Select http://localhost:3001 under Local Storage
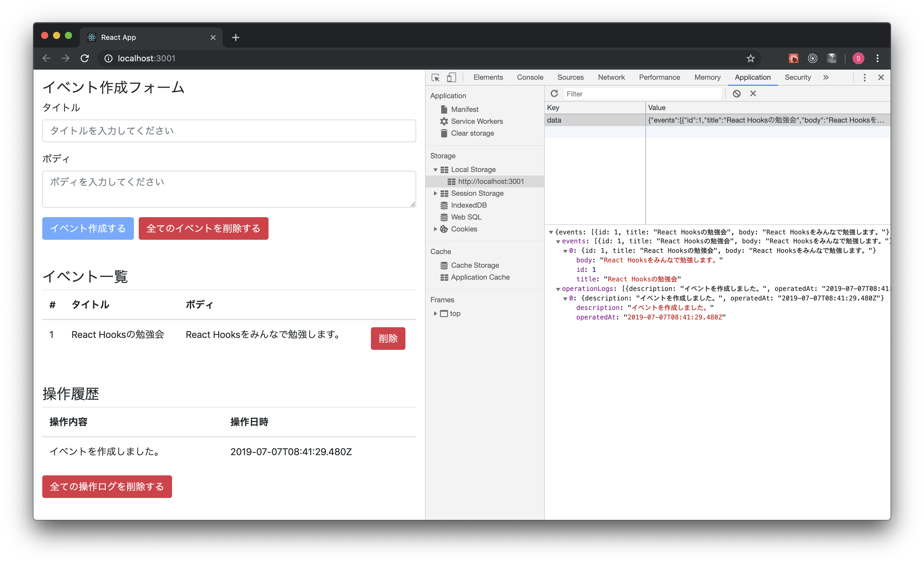The height and width of the screenshot is (564, 924). 491,181
